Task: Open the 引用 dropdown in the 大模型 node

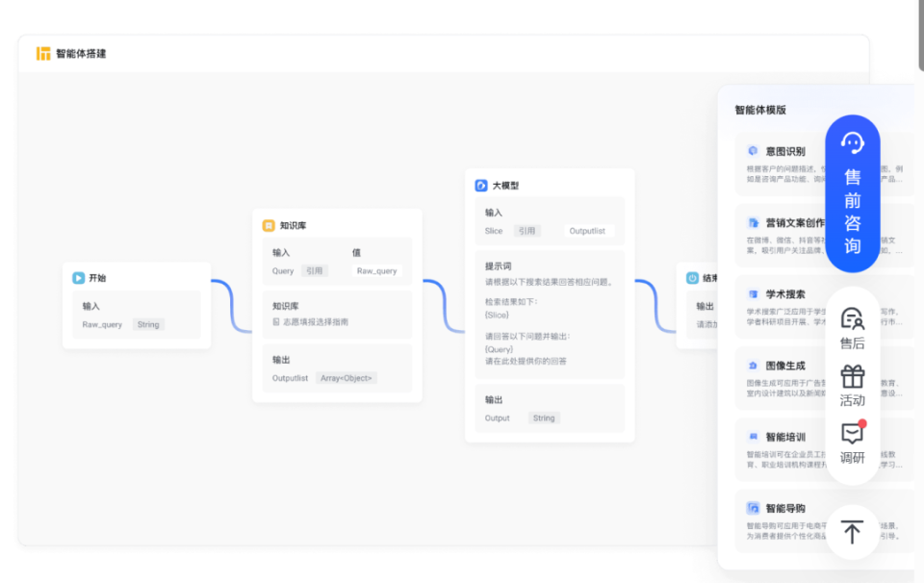Action: (527, 231)
